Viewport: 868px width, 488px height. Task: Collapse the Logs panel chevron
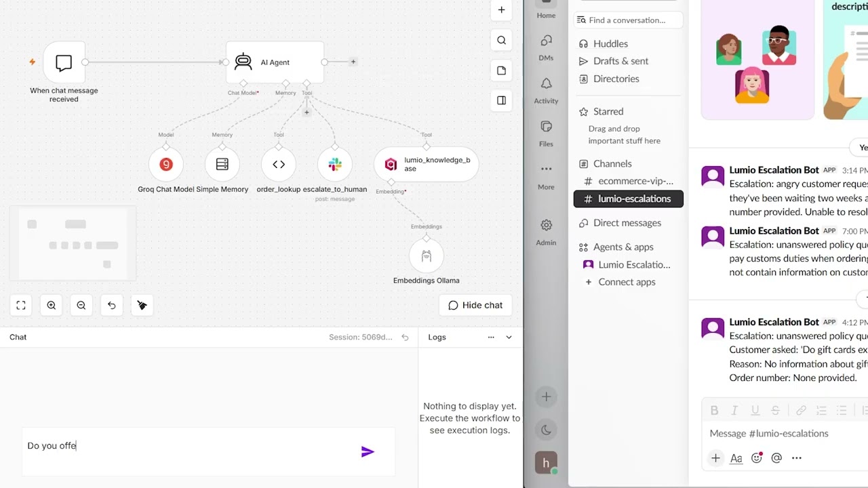pyautogui.click(x=509, y=337)
